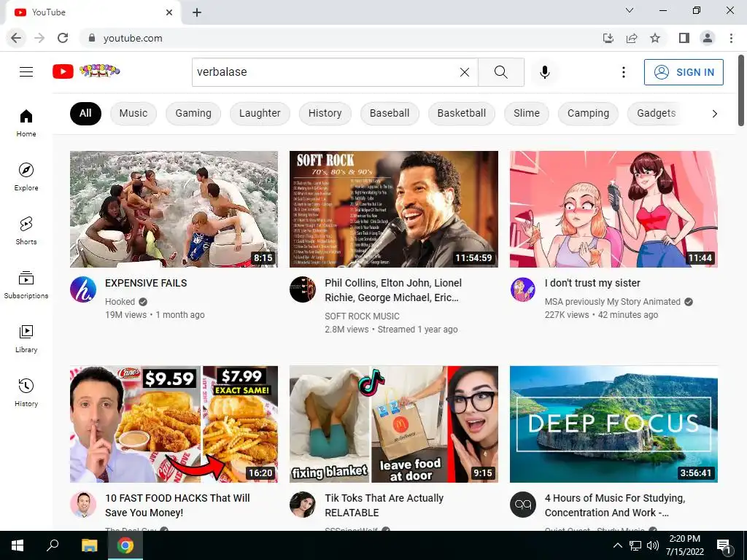Click Quiet Quest channel avatar
Image resolution: width=747 pixels, height=560 pixels.
pyautogui.click(x=522, y=505)
